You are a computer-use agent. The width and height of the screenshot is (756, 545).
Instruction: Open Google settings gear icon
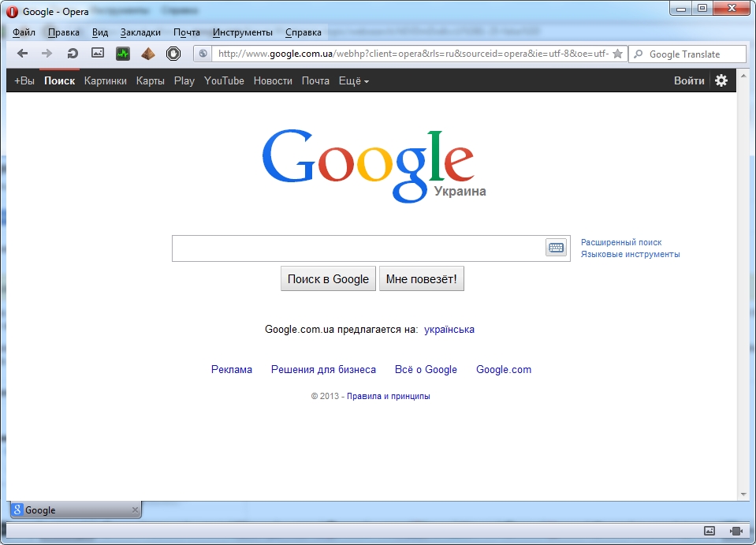click(x=721, y=80)
